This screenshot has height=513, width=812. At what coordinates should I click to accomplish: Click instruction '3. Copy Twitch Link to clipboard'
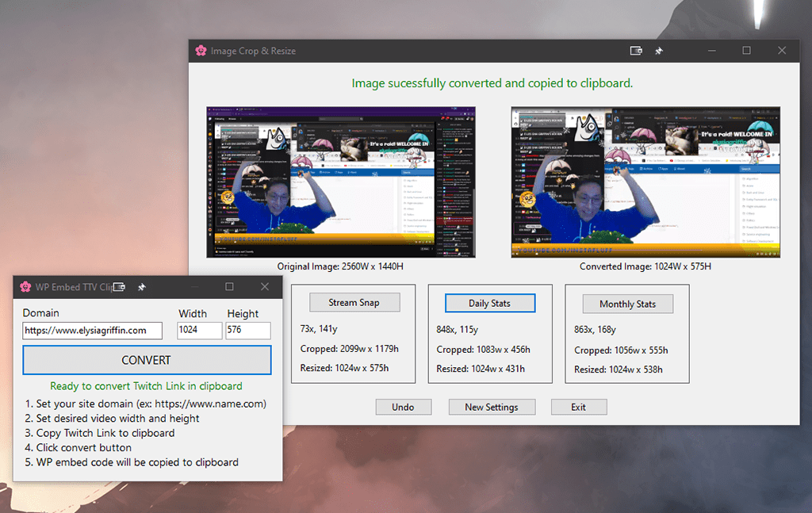tap(99, 433)
